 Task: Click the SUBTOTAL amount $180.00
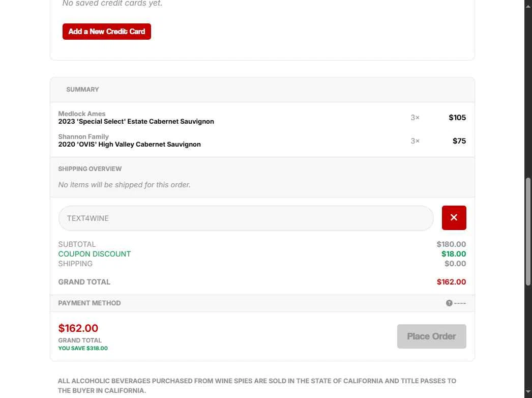451,244
